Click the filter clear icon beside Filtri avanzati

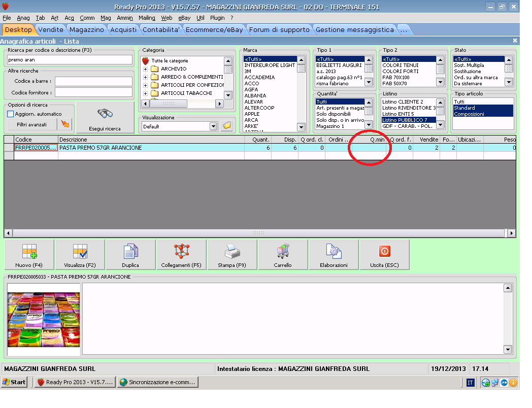pyautogui.click(x=65, y=124)
